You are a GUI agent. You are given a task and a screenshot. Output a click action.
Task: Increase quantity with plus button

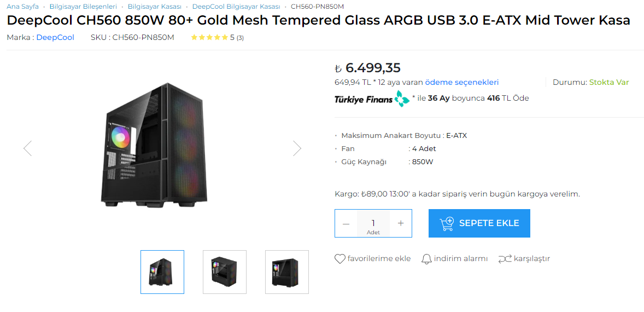click(x=401, y=223)
